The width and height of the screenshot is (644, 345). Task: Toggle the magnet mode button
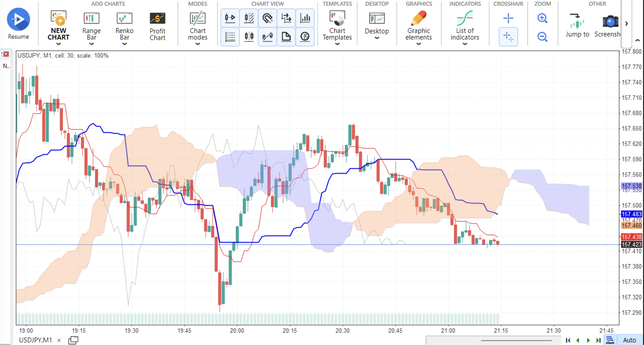(267, 18)
